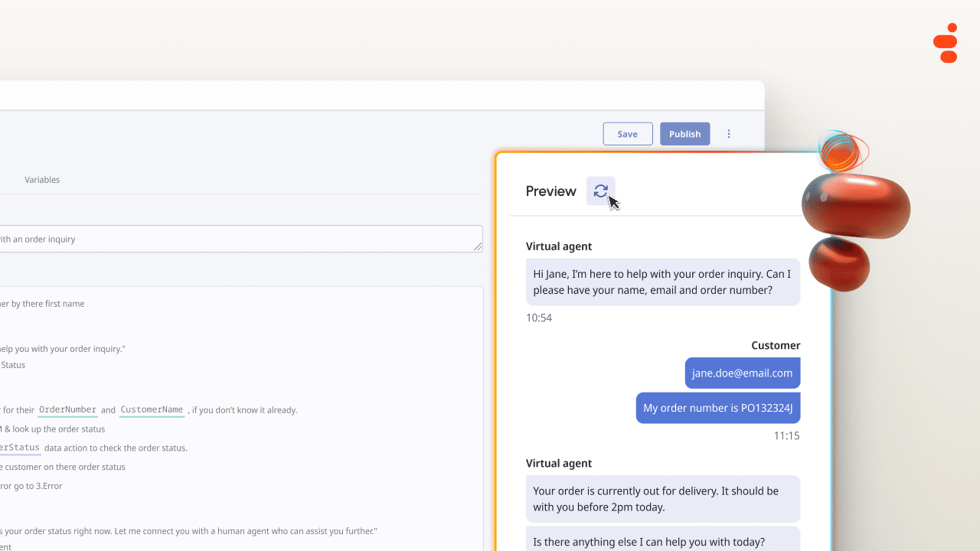Click the red 3D capsule graphic
This screenshot has width=980, height=551.
(x=855, y=208)
